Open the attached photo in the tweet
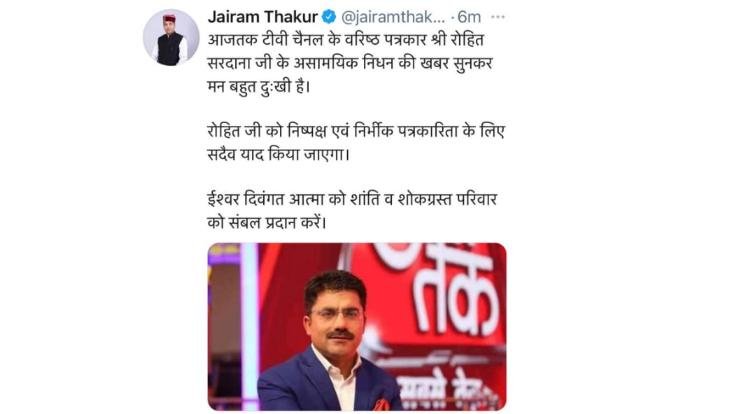The height and width of the screenshot is (414, 738). [357, 326]
